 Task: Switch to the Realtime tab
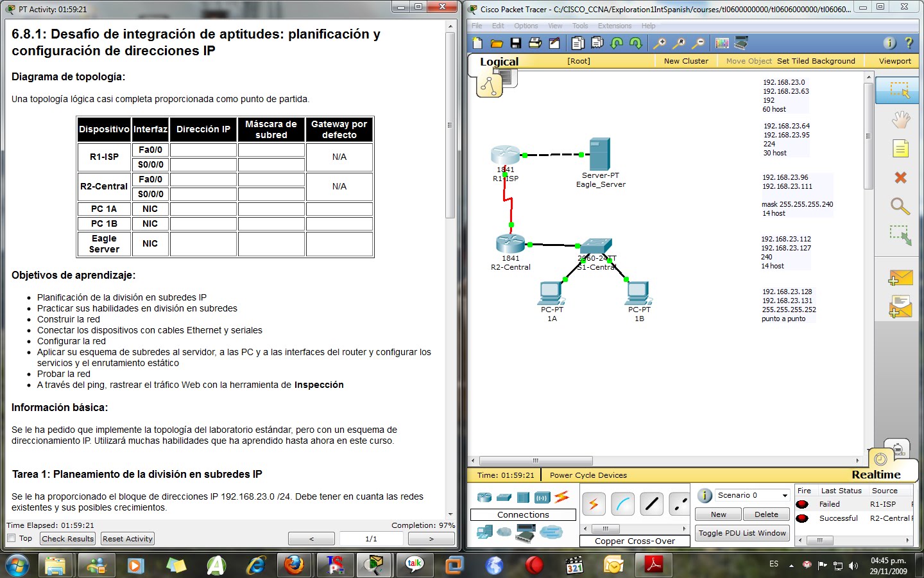(876, 475)
